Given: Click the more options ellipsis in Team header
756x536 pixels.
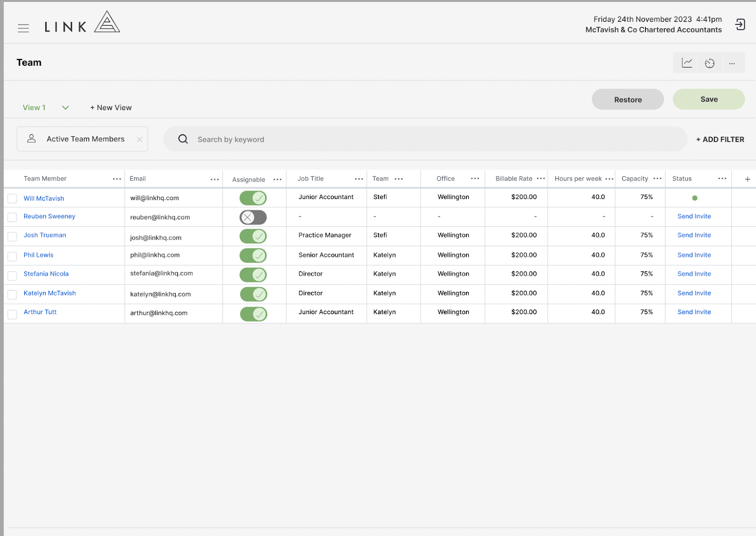Looking at the screenshot, I should tap(732, 62).
